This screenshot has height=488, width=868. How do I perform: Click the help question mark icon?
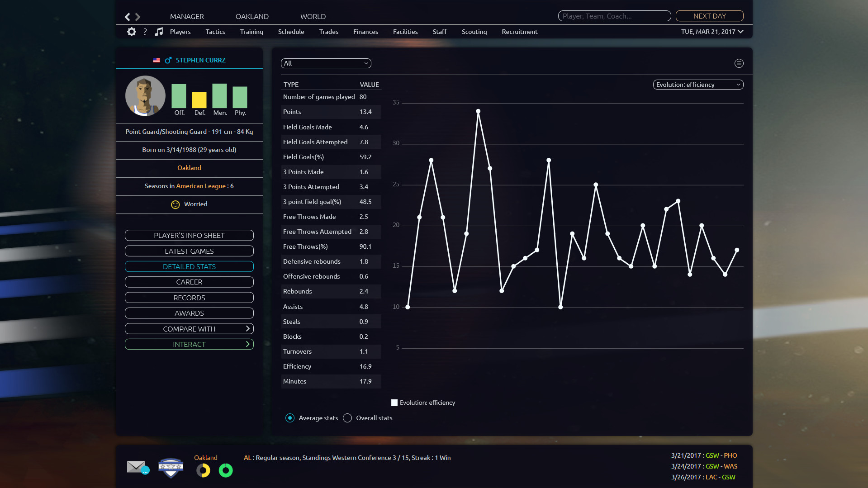pyautogui.click(x=145, y=32)
